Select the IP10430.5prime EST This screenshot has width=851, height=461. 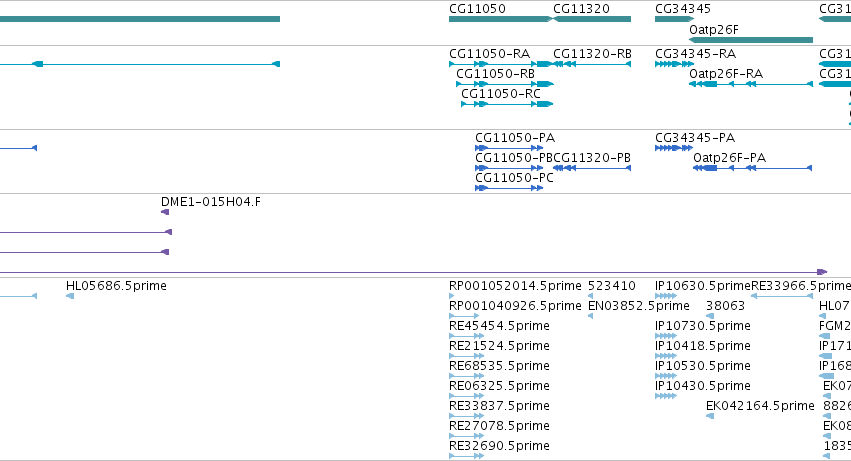click(x=666, y=396)
